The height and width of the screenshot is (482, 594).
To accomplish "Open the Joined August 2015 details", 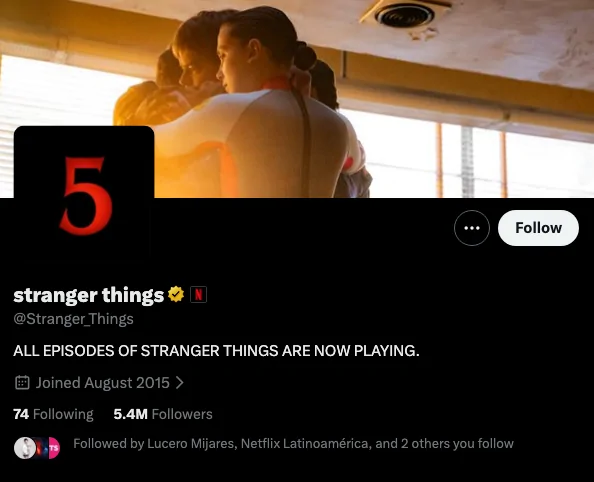I will [102, 382].
